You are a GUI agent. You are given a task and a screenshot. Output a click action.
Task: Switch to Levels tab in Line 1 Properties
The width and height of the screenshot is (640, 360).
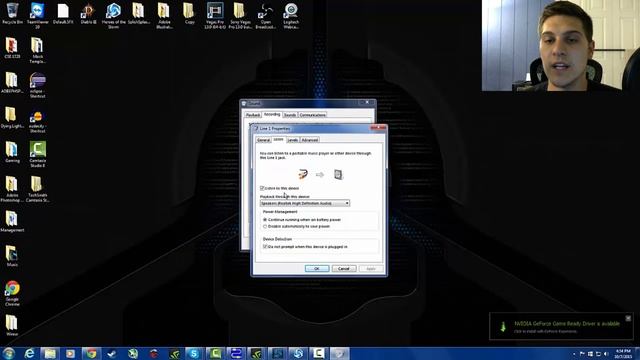coord(293,140)
